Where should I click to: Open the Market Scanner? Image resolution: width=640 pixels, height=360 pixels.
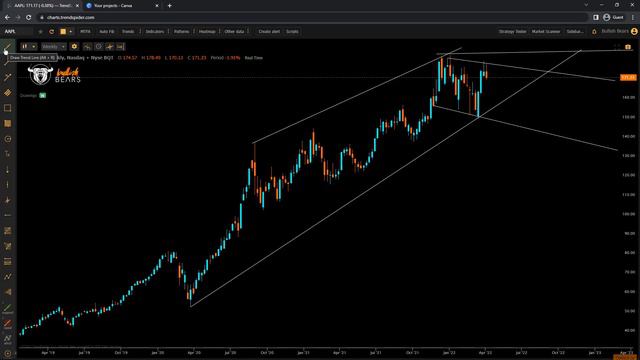[546, 31]
